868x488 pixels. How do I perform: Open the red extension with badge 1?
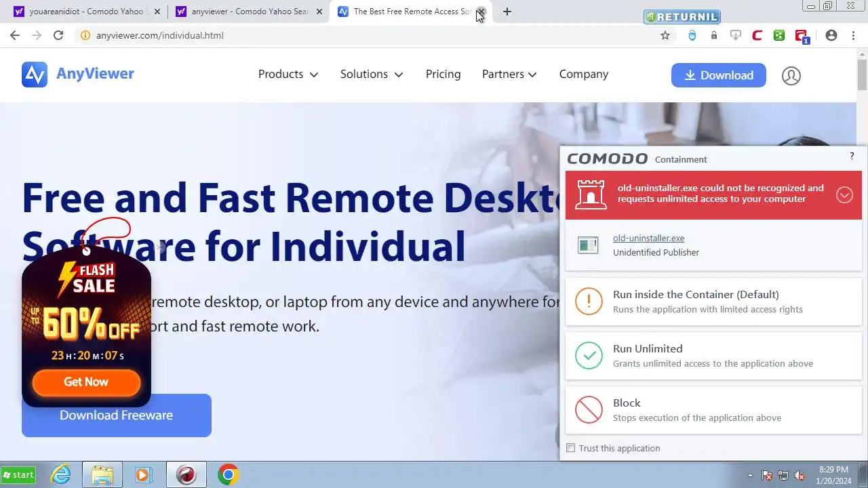tap(802, 36)
